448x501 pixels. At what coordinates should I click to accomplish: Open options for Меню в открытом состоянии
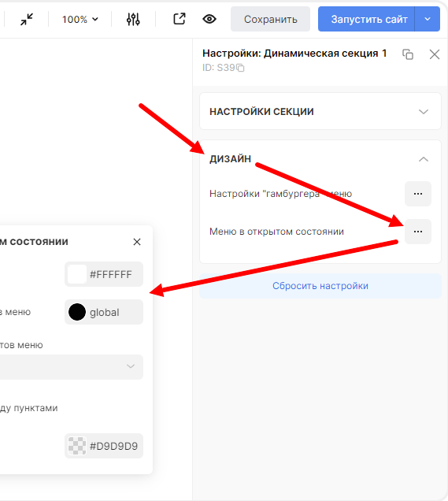tap(418, 232)
